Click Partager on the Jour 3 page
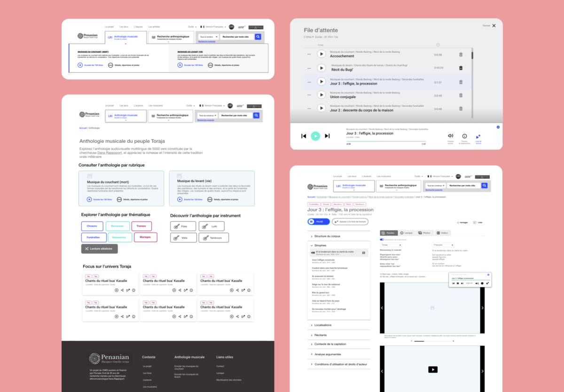This screenshot has width=564, height=392. click(x=463, y=222)
